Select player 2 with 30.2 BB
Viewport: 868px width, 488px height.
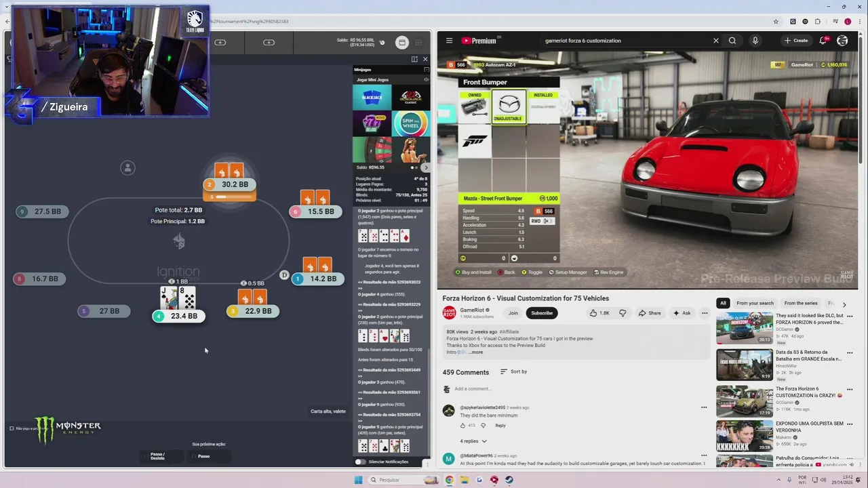coord(229,184)
